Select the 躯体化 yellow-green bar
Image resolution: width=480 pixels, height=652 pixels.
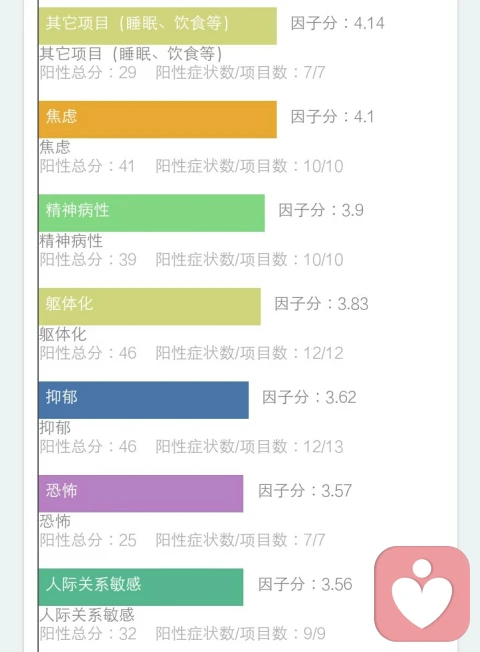click(150, 306)
